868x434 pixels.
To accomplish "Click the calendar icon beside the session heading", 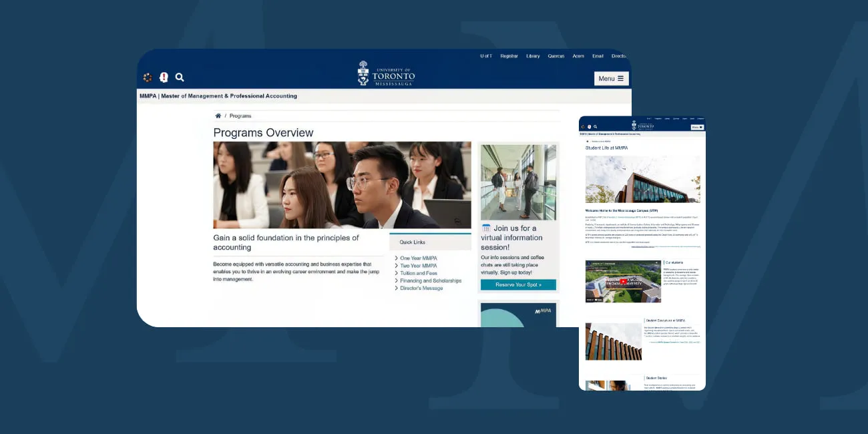I will point(485,227).
